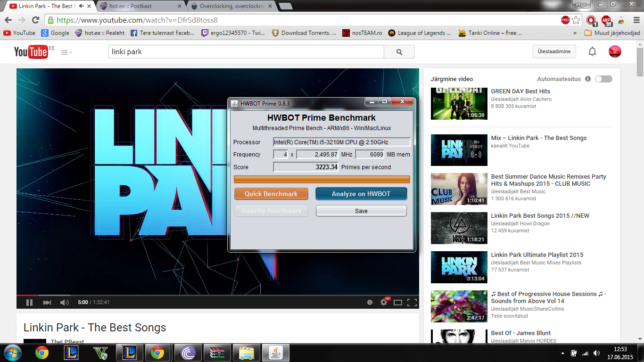Click the YouTube search magnifier button

pos(399,52)
